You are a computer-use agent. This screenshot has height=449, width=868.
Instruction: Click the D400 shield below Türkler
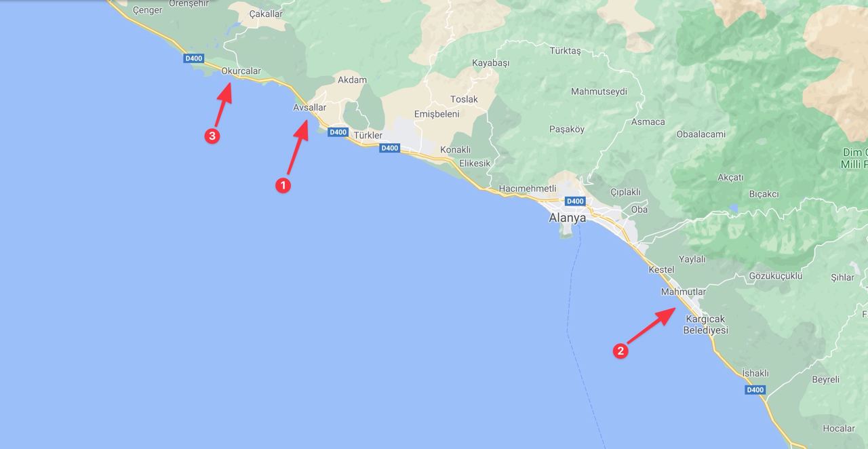click(389, 147)
